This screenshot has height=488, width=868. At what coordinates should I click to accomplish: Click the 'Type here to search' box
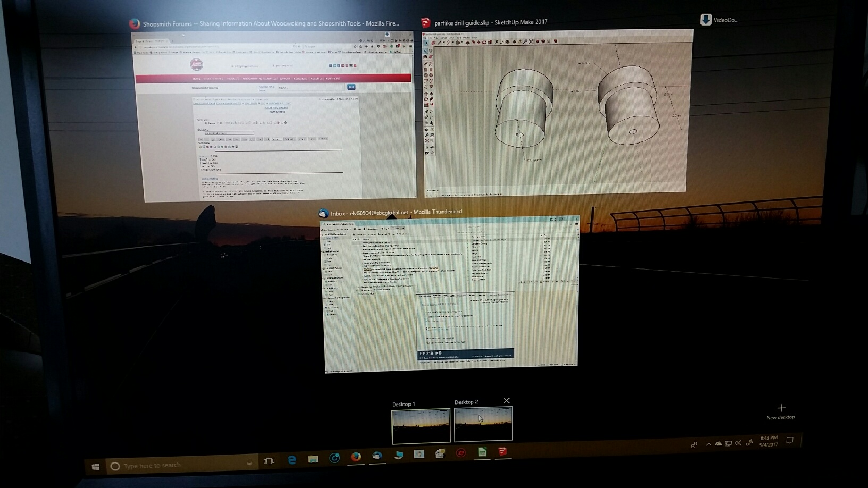pyautogui.click(x=181, y=465)
